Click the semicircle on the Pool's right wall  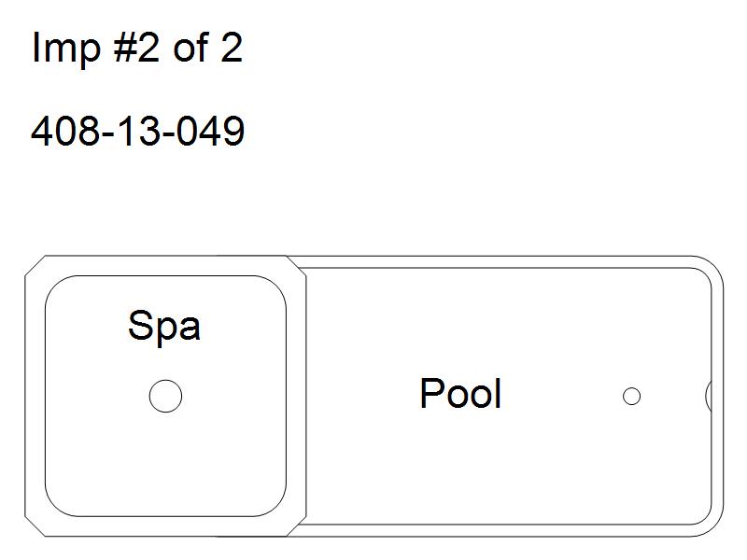point(709,396)
